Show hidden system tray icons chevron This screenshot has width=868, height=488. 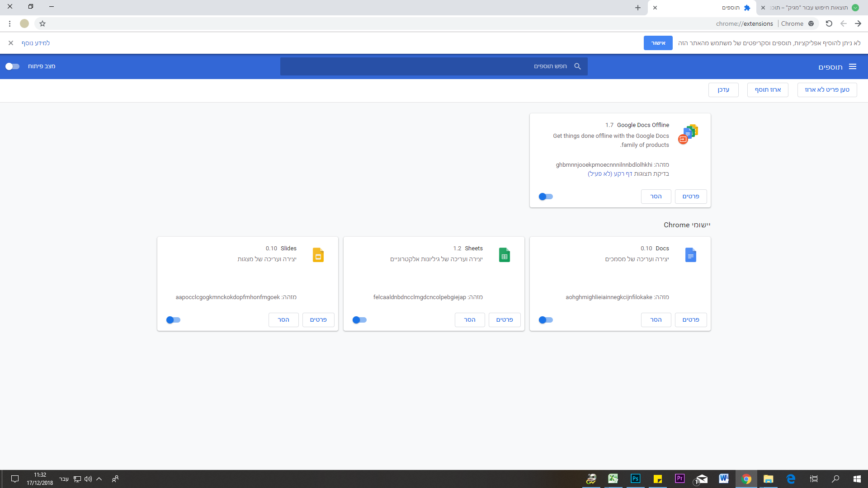pos(99,479)
